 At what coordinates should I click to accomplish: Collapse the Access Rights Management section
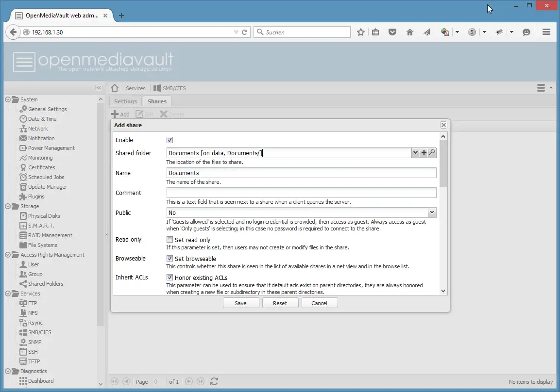8,255
